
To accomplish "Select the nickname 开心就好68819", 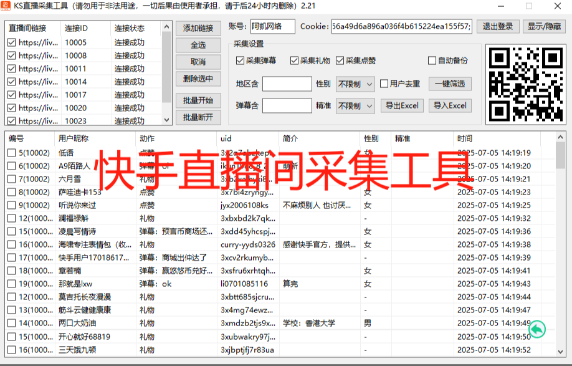I will click(x=84, y=336).
